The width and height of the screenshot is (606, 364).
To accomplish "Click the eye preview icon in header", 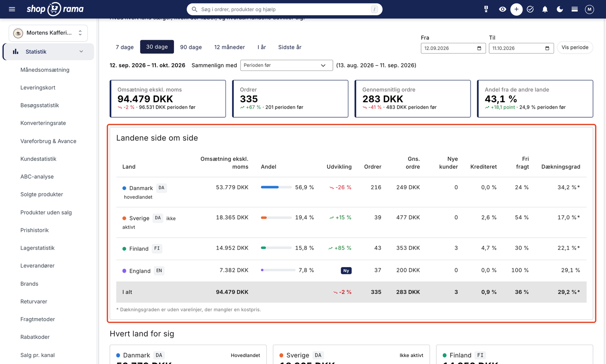I will click(x=502, y=9).
